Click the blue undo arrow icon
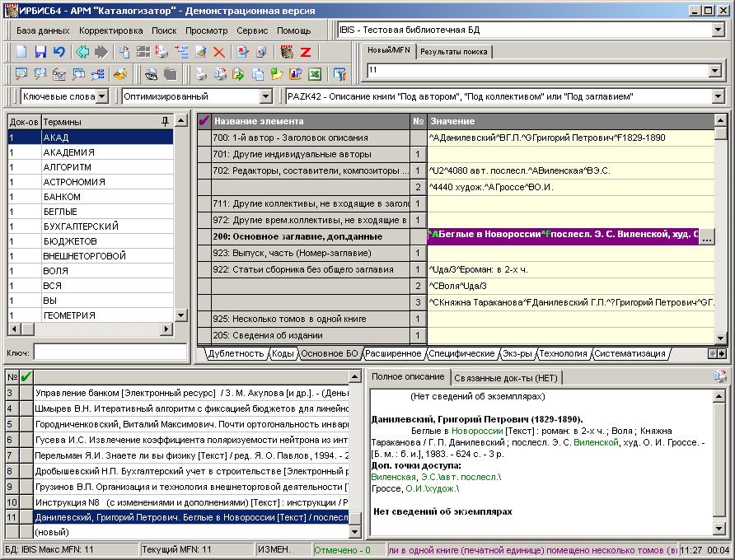Screen dimensions: 735x560 pyautogui.click(x=59, y=52)
